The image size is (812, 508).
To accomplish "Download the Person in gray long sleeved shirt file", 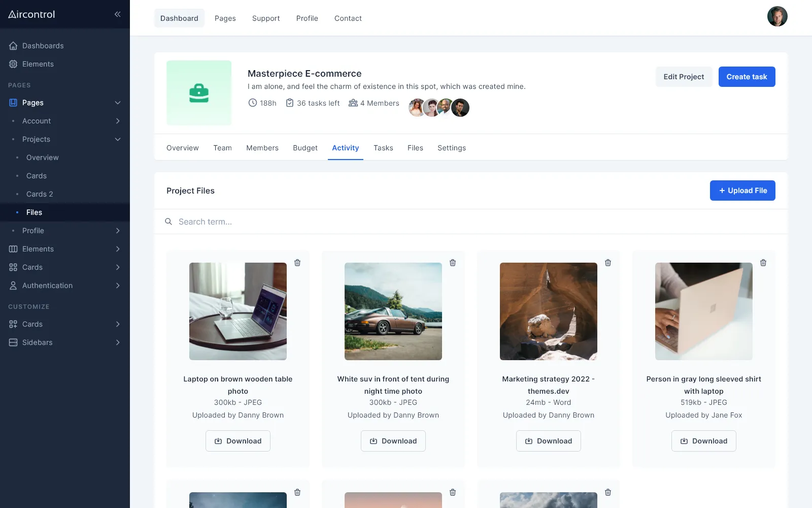I will (x=704, y=441).
